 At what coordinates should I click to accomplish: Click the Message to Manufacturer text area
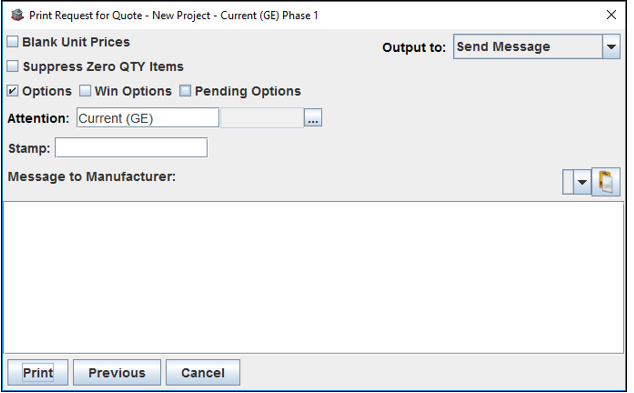click(x=314, y=277)
